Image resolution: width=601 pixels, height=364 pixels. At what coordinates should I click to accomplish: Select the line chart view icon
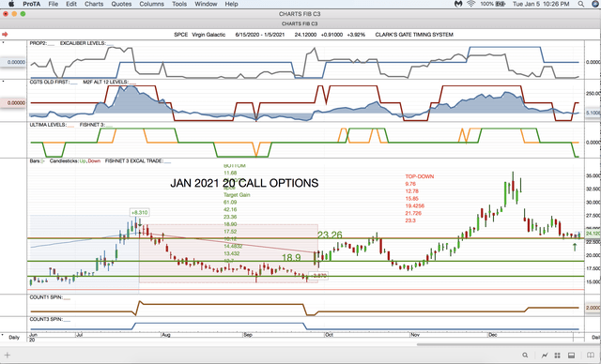click(545, 356)
